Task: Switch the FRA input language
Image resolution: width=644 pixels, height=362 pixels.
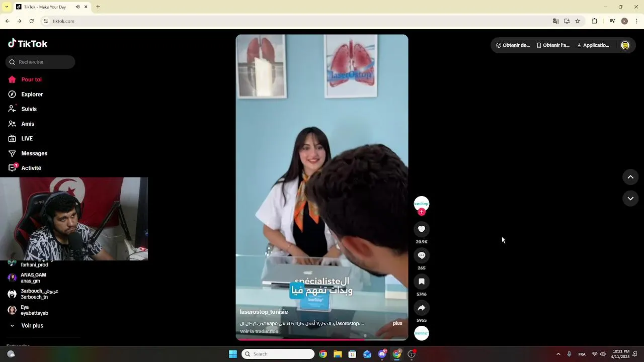Action: tap(582, 354)
